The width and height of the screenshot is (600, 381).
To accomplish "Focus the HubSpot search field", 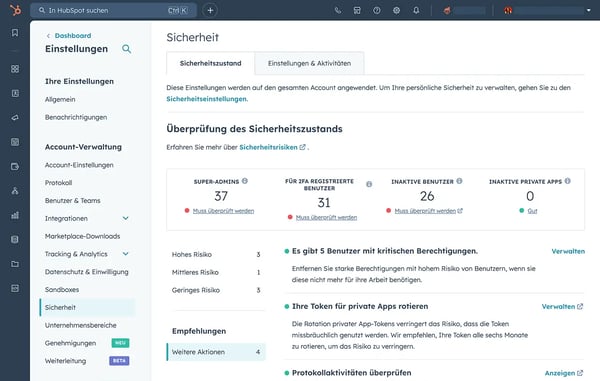I will [113, 10].
